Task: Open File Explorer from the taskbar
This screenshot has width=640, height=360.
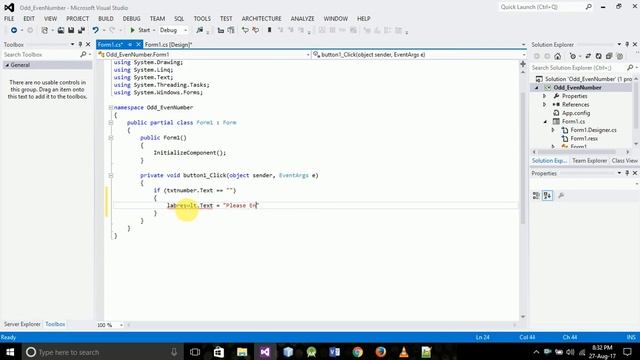Action: click(242, 352)
